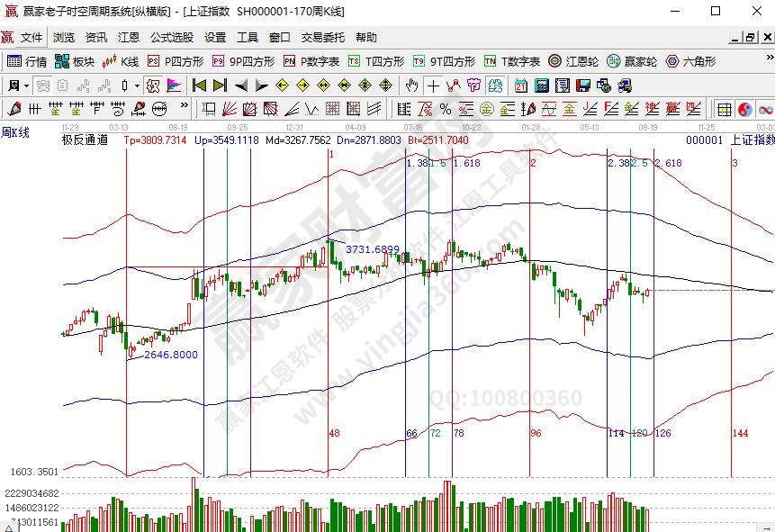
Task: Click the calendar icon showing 21
Action: 521,86
